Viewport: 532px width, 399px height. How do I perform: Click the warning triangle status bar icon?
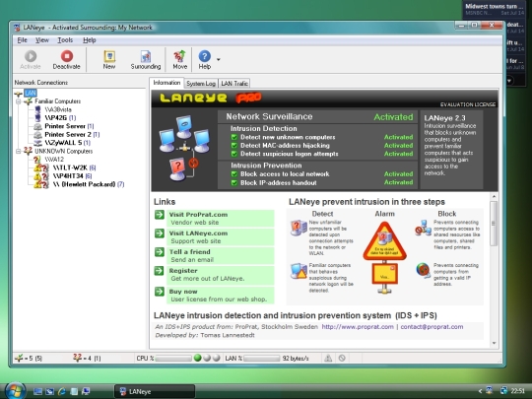tap(328, 358)
